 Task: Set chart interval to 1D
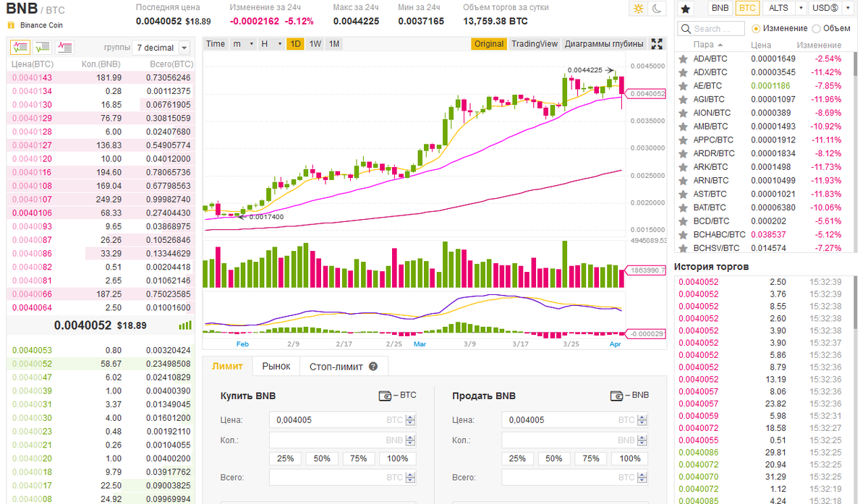295,44
